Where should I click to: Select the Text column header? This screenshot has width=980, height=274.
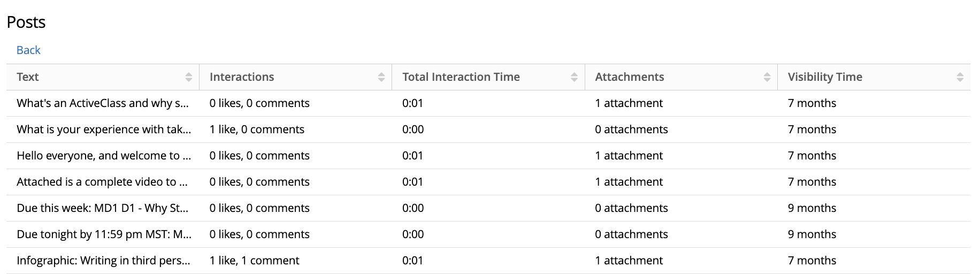coord(28,77)
